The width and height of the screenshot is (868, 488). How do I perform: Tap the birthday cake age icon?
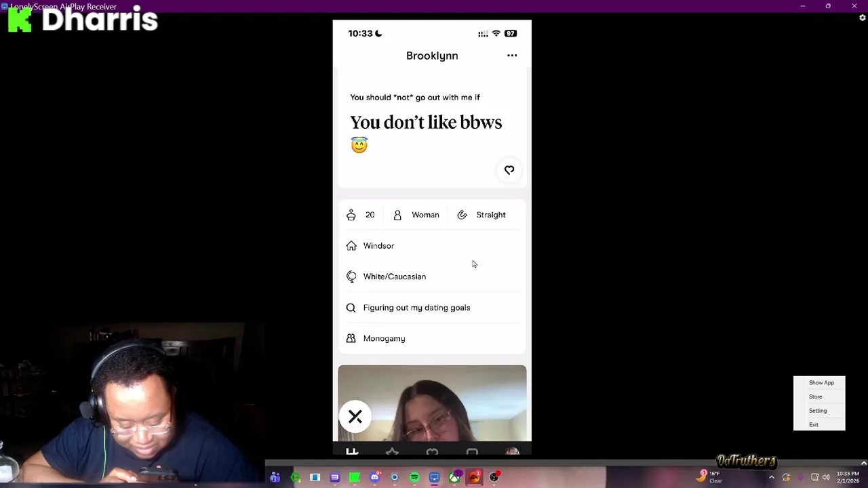(351, 215)
